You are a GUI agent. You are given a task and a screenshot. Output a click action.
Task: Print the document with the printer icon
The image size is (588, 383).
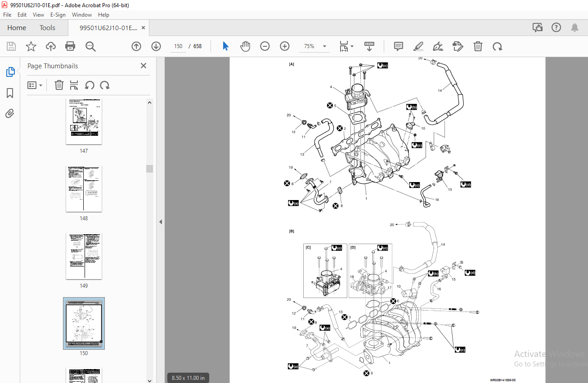[70, 46]
